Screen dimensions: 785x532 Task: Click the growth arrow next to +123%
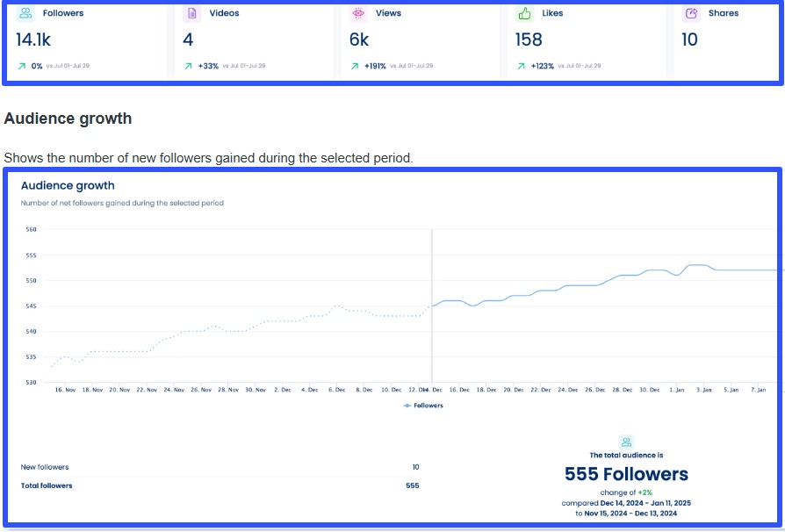(x=520, y=65)
